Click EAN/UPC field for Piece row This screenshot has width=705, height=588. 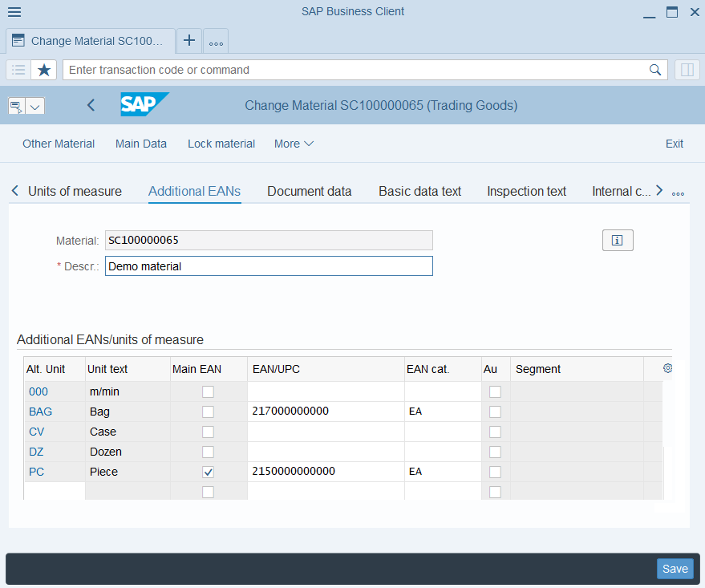point(326,472)
